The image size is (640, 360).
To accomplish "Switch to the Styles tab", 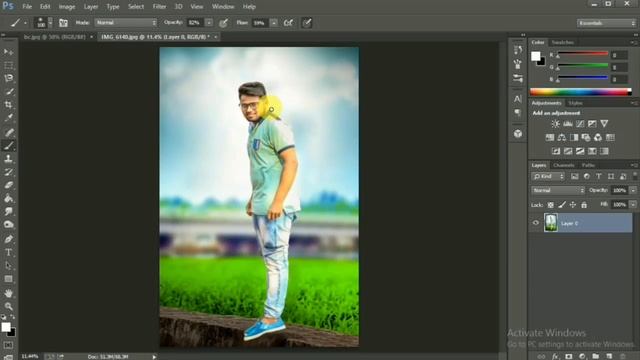I will (x=576, y=103).
